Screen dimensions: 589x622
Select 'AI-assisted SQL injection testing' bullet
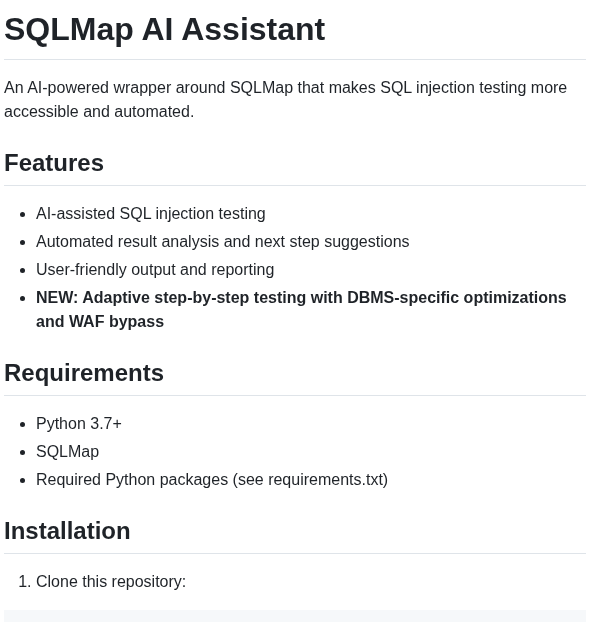click(x=151, y=213)
